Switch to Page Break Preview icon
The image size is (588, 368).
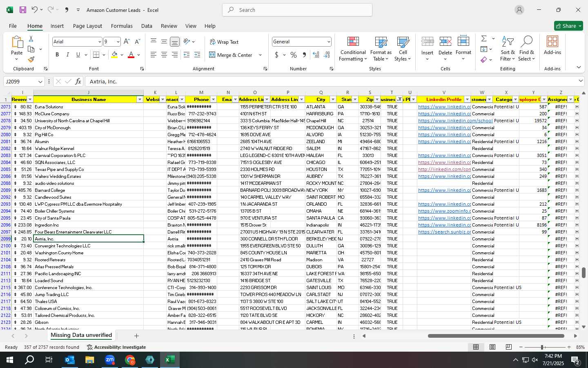click(509, 347)
